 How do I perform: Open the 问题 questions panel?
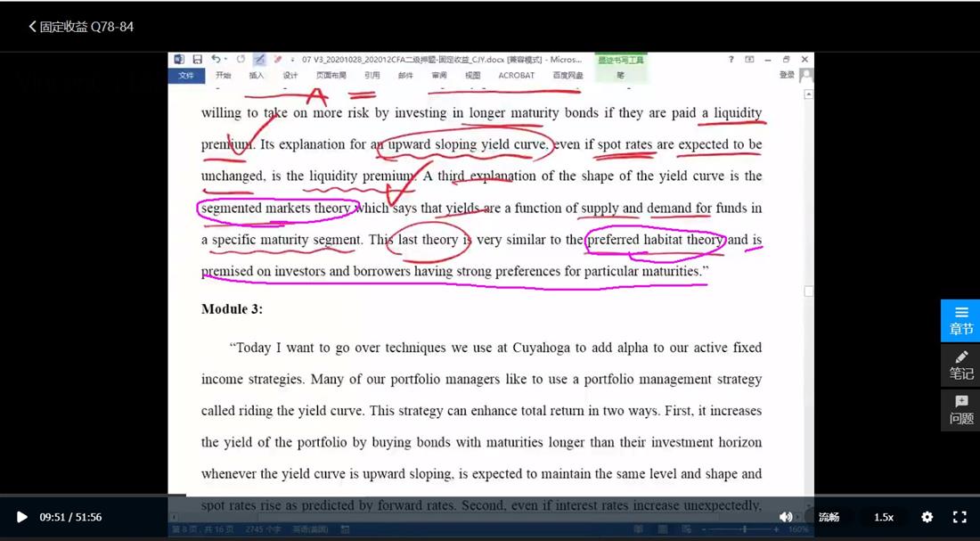960,410
